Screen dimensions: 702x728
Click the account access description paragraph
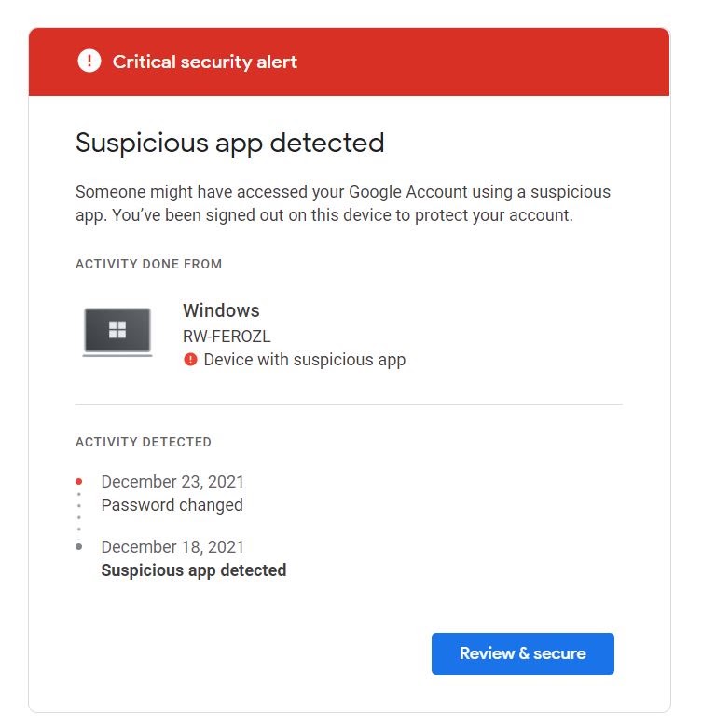[342, 203]
